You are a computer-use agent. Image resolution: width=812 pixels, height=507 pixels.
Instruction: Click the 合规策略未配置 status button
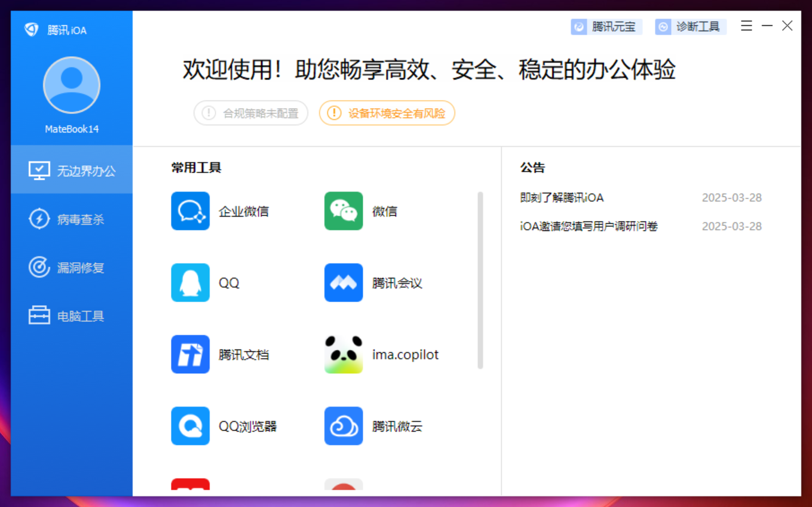pos(251,113)
